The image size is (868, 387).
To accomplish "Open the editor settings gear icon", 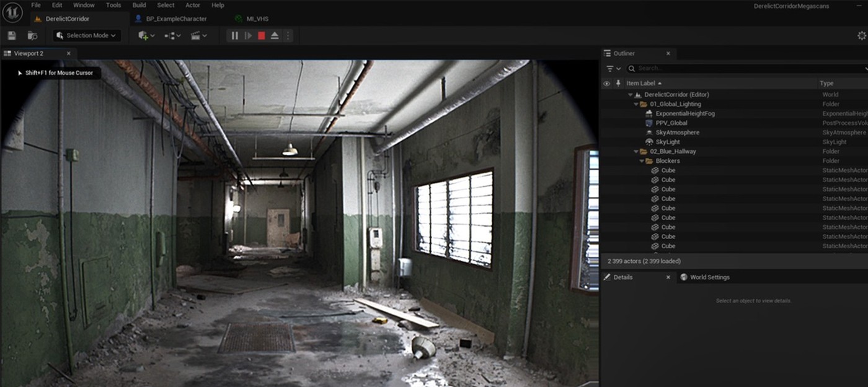I will coord(861,36).
